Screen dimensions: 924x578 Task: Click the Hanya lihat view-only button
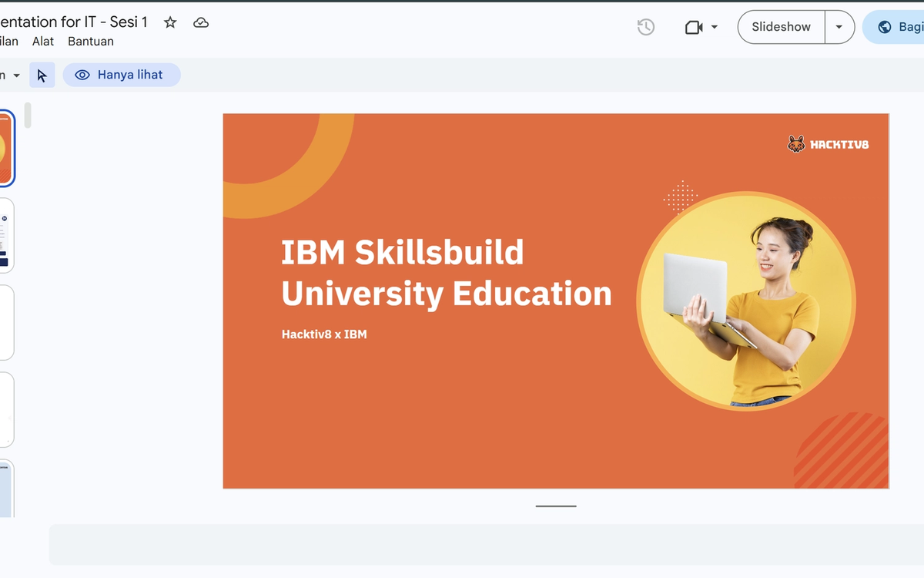122,75
